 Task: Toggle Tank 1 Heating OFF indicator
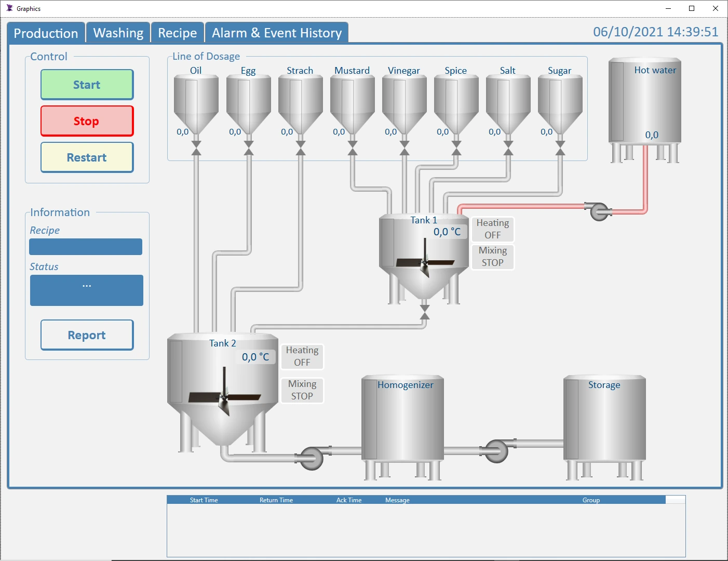493,229
